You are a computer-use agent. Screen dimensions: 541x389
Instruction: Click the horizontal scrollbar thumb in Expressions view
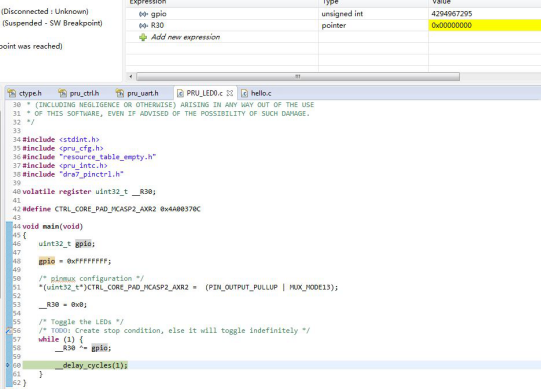click(298, 76)
